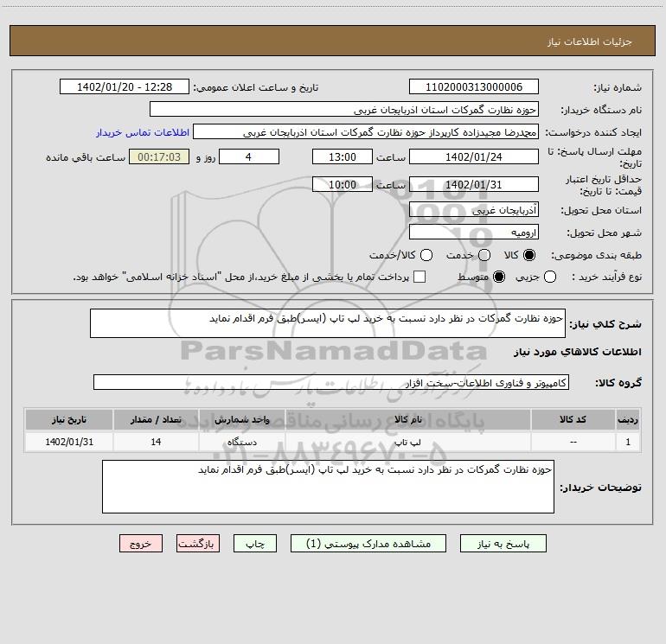Click the شرح کلی نیاز description box
The height and width of the screenshot is (644, 666).
point(328,323)
